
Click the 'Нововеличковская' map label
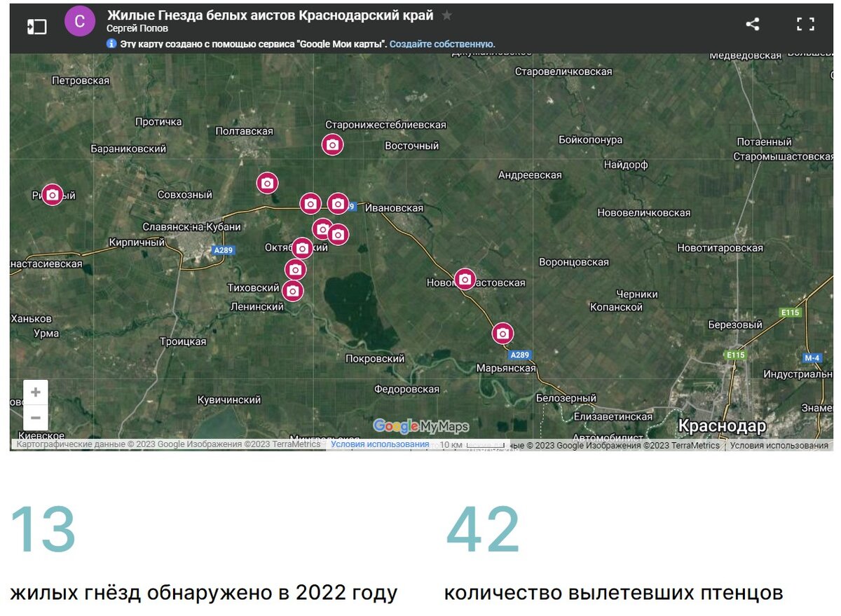[x=644, y=212]
